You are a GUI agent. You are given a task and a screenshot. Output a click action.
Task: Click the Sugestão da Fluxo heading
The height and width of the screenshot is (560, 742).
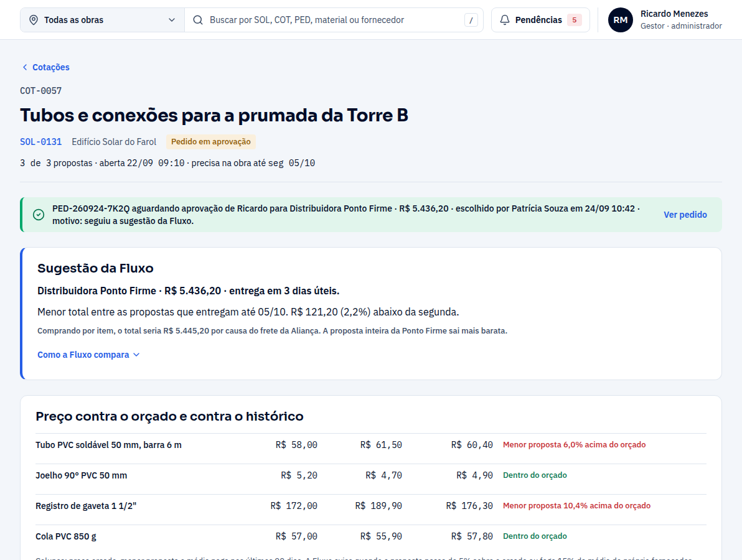point(96,268)
